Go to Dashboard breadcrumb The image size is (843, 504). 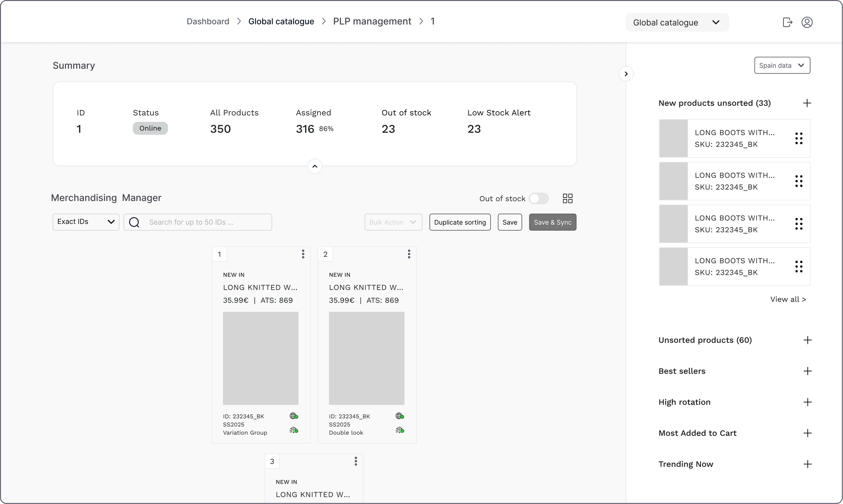click(208, 21)
